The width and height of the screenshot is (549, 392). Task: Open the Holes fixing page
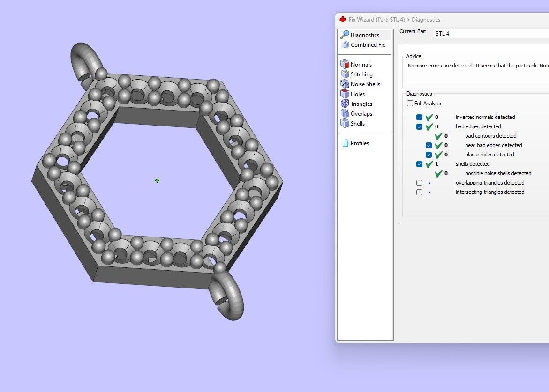(357, 94)
